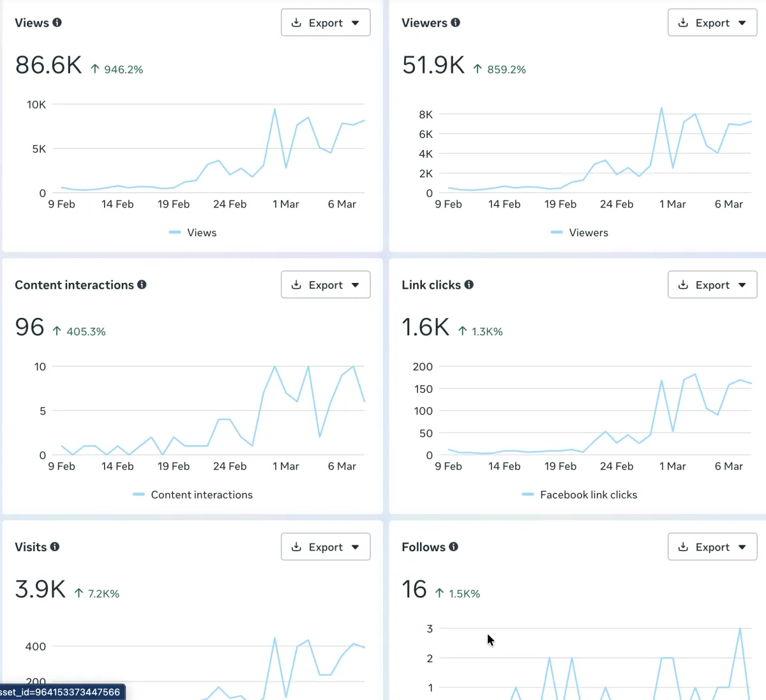Viewport: 766px width, 700px height.
Task: Show info for the Visits metric
Action: click(55, 547)
